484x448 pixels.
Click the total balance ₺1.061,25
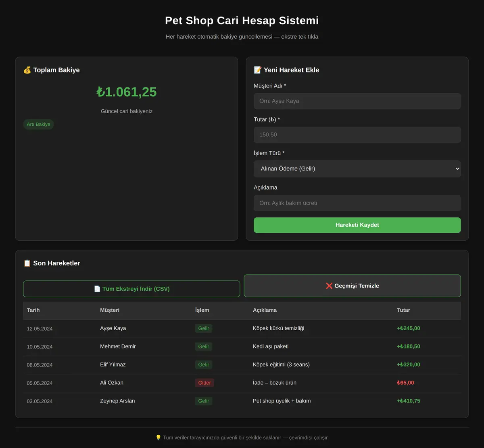pyautogui.click(x=127, y=92)
